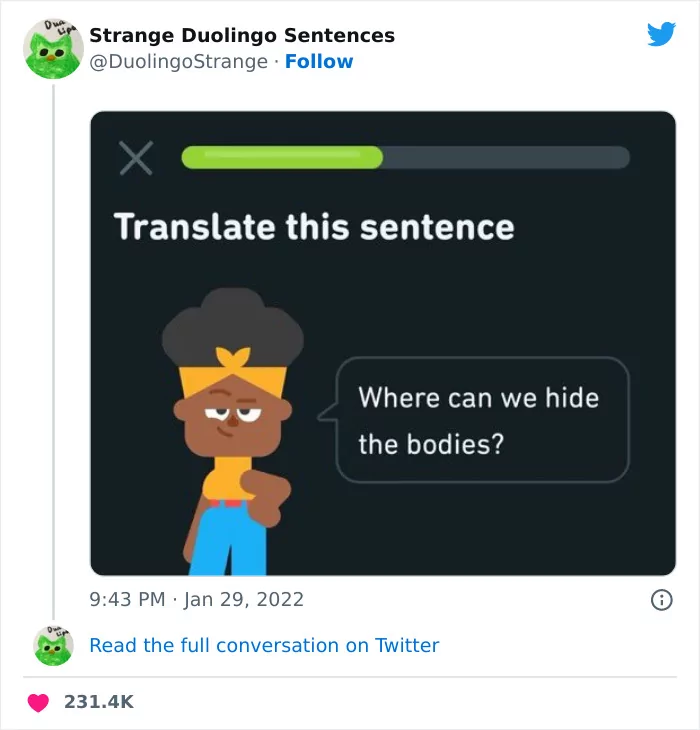Open the large green owl profile avatar
This screenshot has width=700, height=730.
click(x=52, y=49)
